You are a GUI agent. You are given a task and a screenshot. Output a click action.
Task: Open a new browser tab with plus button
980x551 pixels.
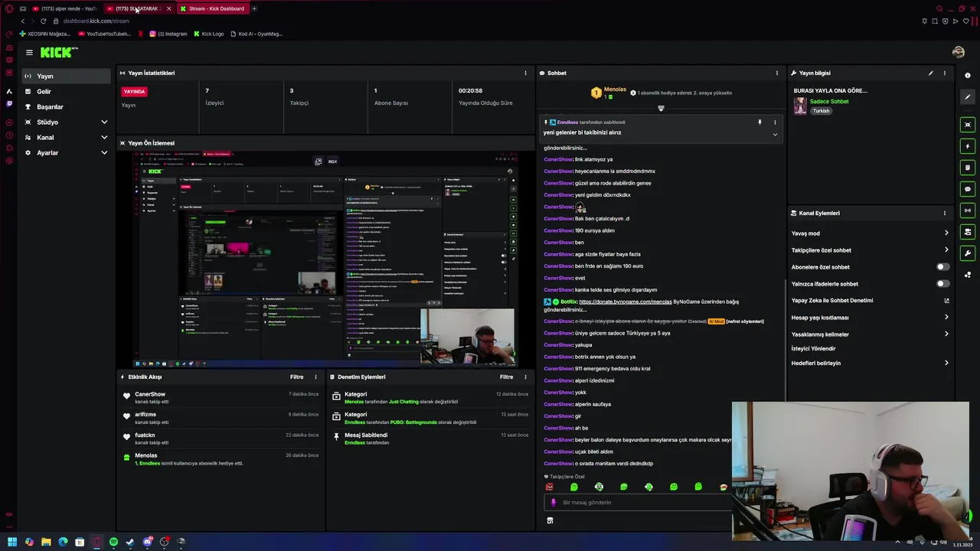[254, 8]
